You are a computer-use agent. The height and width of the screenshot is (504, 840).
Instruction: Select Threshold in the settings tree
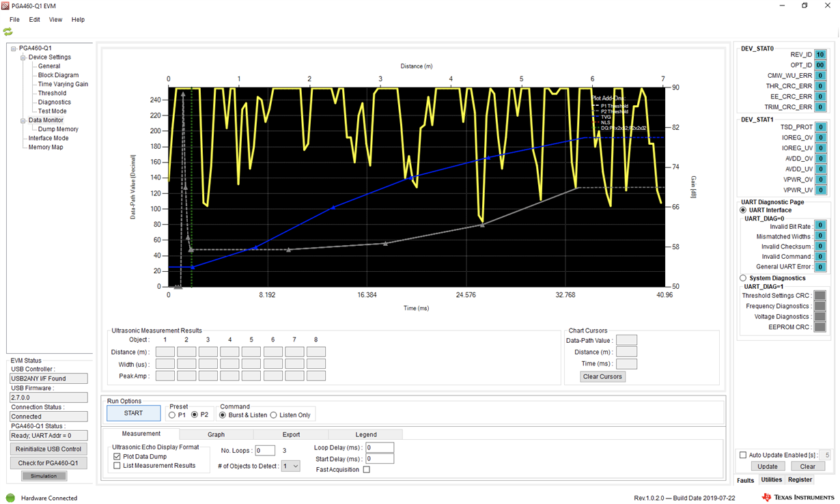(x=52, y=94)
